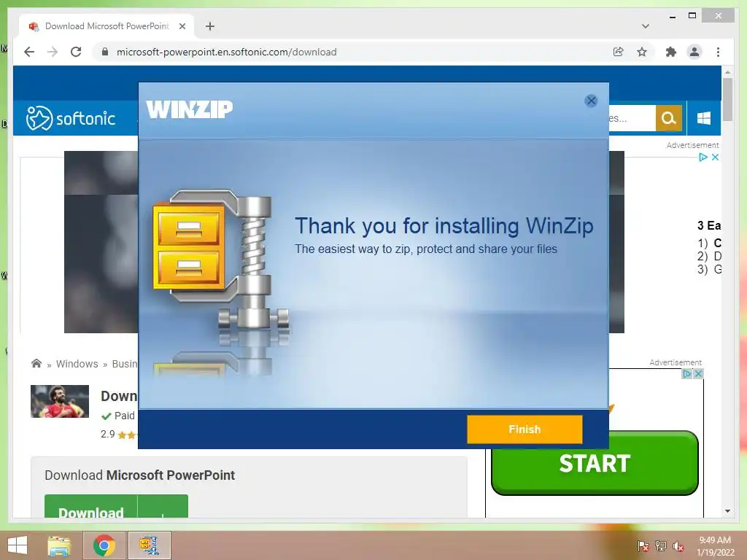Select the Windows platform icon on Softonic

pos(704,118)
